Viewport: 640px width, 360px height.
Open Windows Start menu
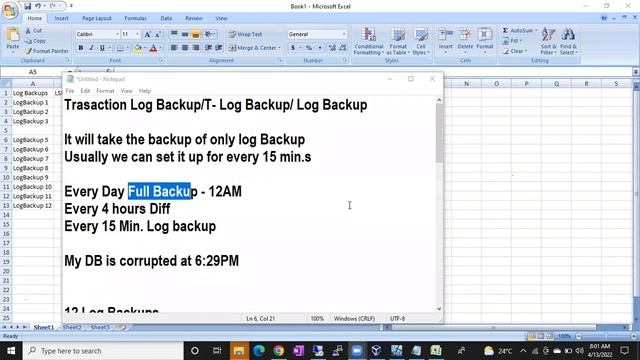tap(11, 351)
